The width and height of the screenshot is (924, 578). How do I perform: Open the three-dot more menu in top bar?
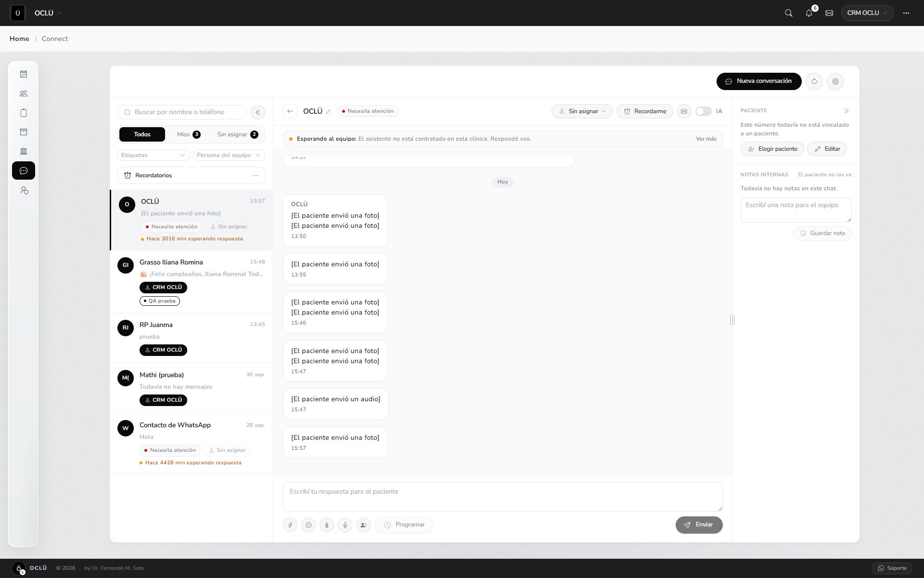point(906,13)
